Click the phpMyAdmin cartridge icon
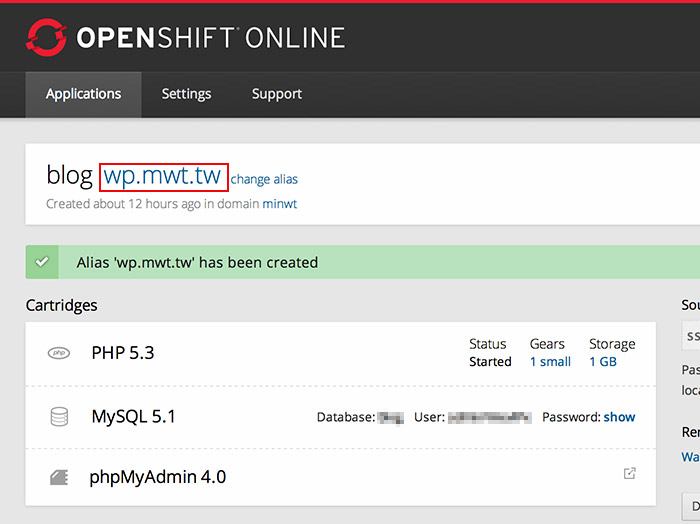700x524 pixels. 59,478
